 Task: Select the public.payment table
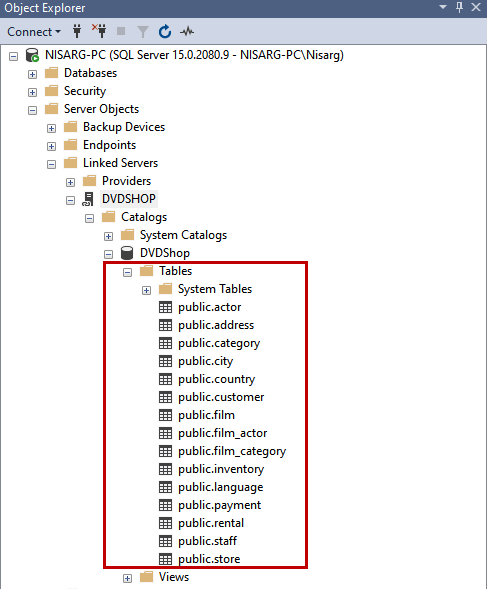coord(219,505)
